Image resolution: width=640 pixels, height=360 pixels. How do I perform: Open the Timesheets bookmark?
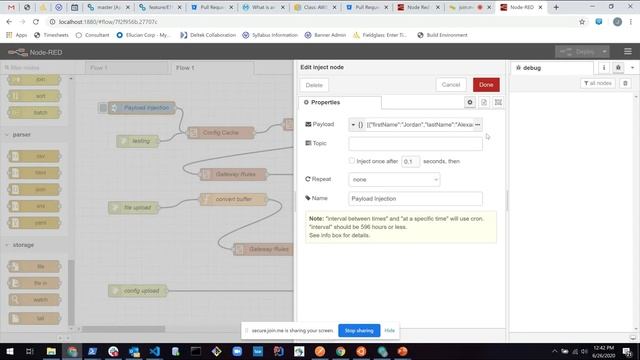51,35
